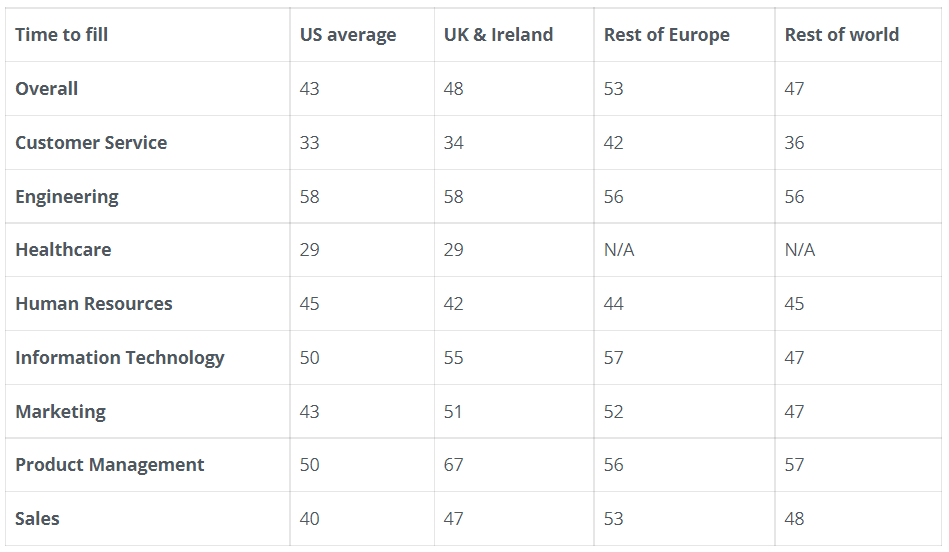Click the "Overall" row label

point(47,89)
